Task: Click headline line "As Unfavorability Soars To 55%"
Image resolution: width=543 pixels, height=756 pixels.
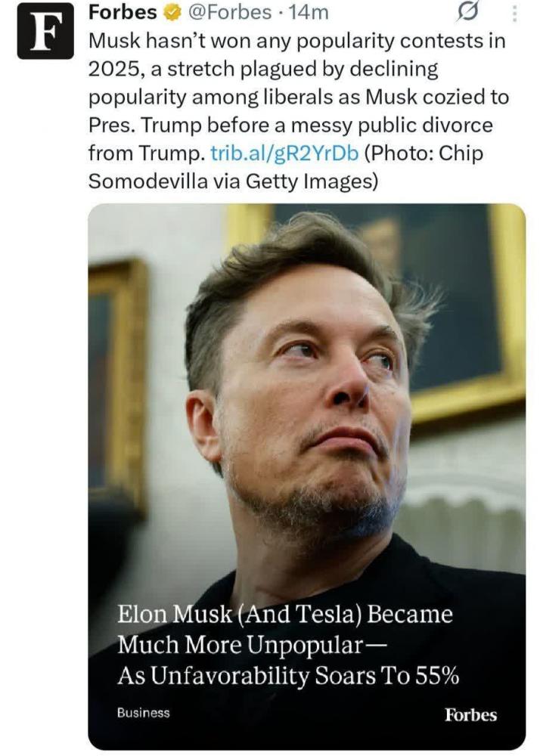Action: point(288,675)
